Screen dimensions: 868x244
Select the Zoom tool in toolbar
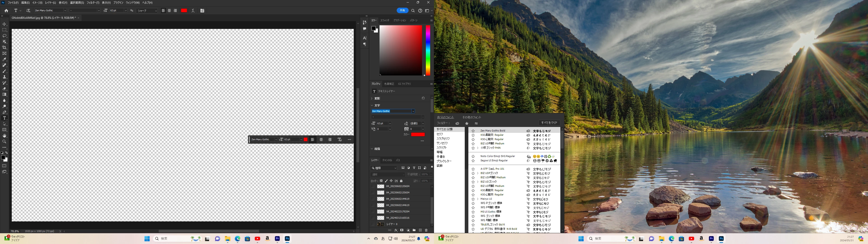(x=4, y=142)
